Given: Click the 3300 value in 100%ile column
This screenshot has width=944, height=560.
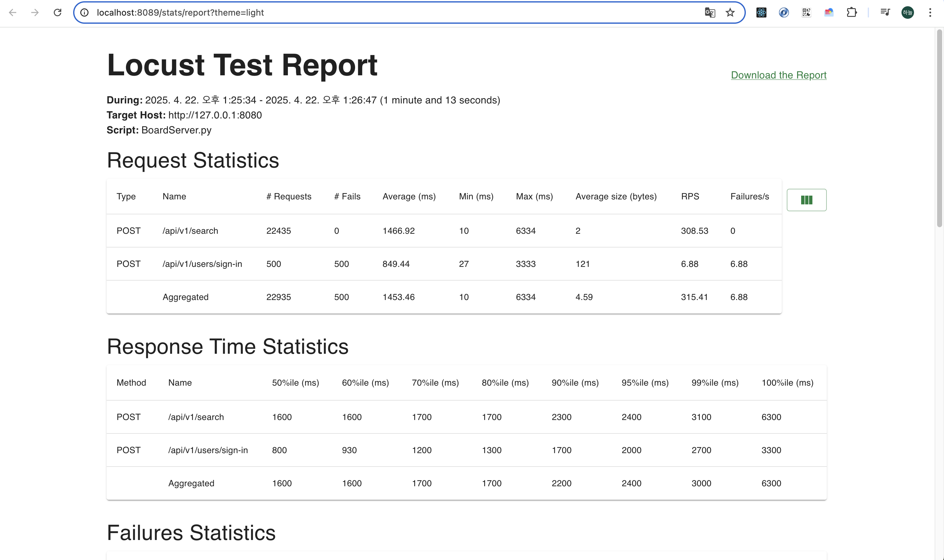Looking at the screenshot, I should pos(771,451).
